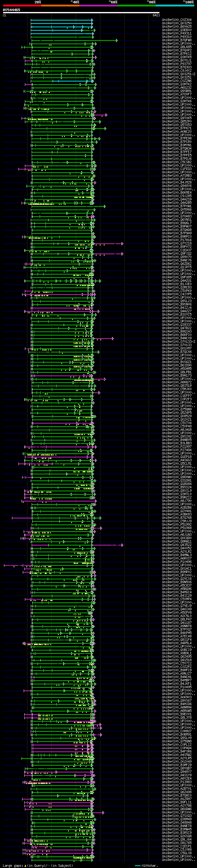Click the red ~20% identity color bar
The image size is (197, 868).
(x=22, y=6)
